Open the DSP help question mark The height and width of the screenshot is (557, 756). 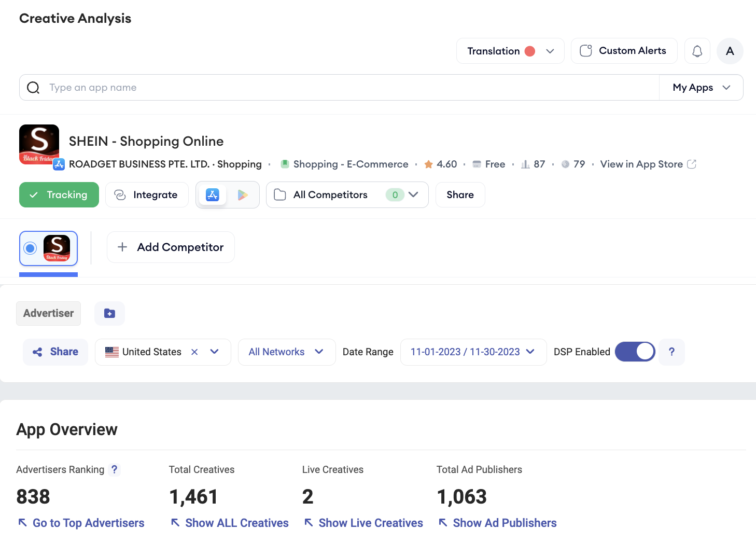671,352
